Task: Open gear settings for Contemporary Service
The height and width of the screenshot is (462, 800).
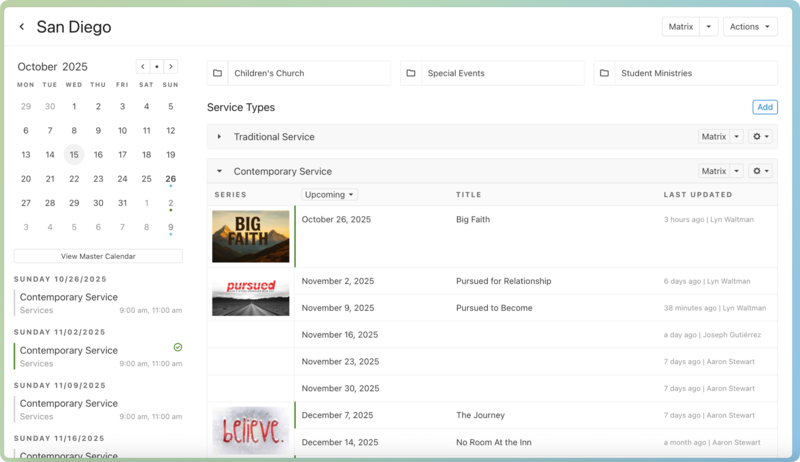Action: coord(760,171)
